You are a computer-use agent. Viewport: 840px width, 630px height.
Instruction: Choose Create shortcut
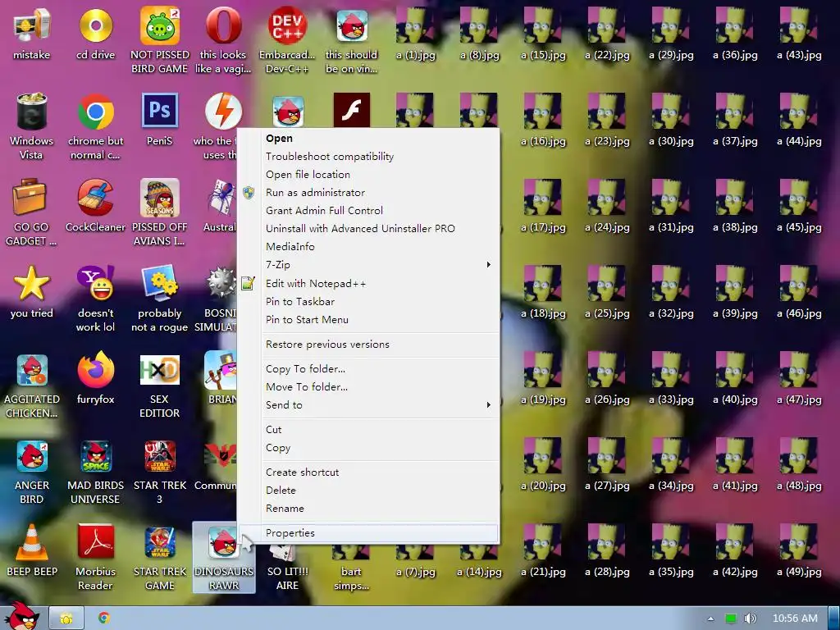click(368, 472)
